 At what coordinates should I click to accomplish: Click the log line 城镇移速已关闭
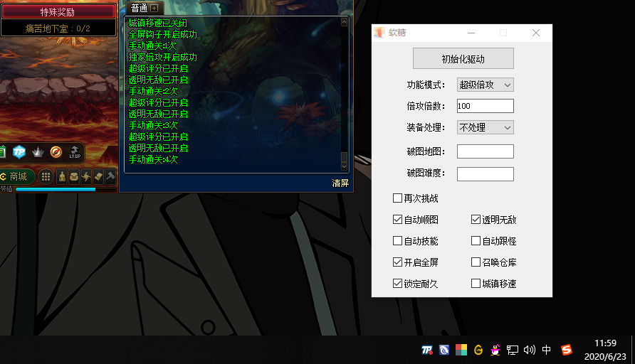click(158, 23)
